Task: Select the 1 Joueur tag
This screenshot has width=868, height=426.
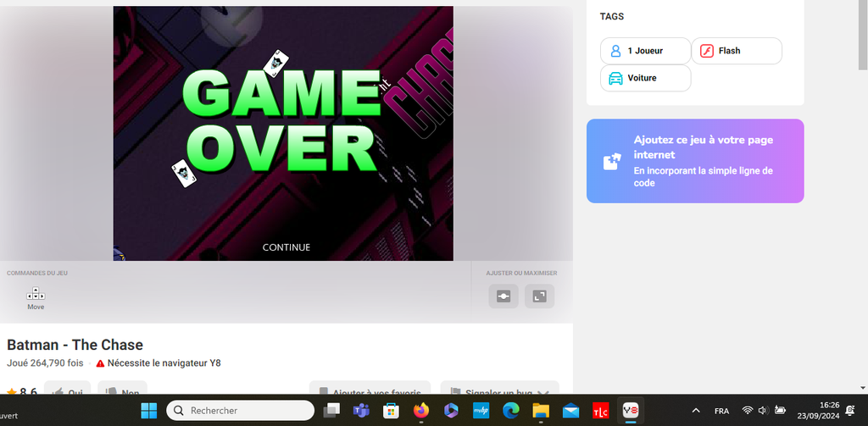Action: point(645,51)
